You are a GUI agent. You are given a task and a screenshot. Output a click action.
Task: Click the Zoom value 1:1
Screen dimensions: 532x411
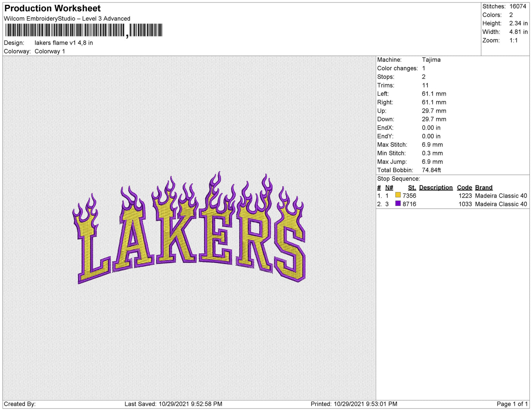click(x=514, y=40)
